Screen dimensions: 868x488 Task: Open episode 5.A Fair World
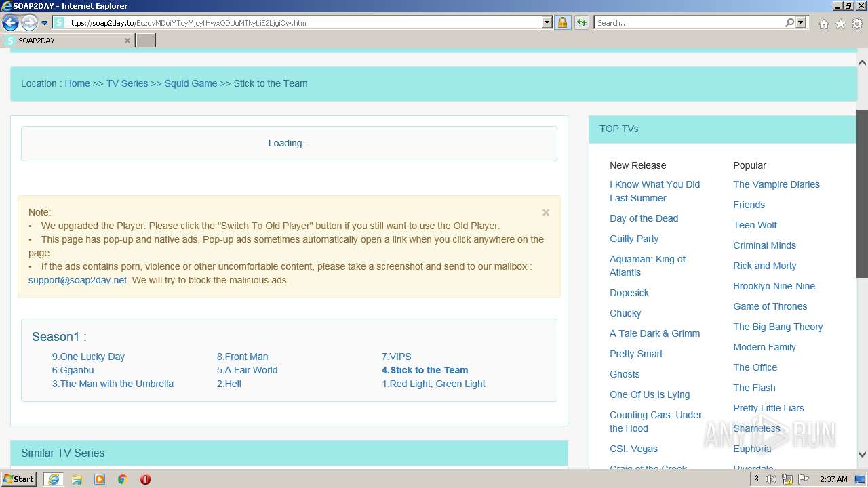pos(247,370)
